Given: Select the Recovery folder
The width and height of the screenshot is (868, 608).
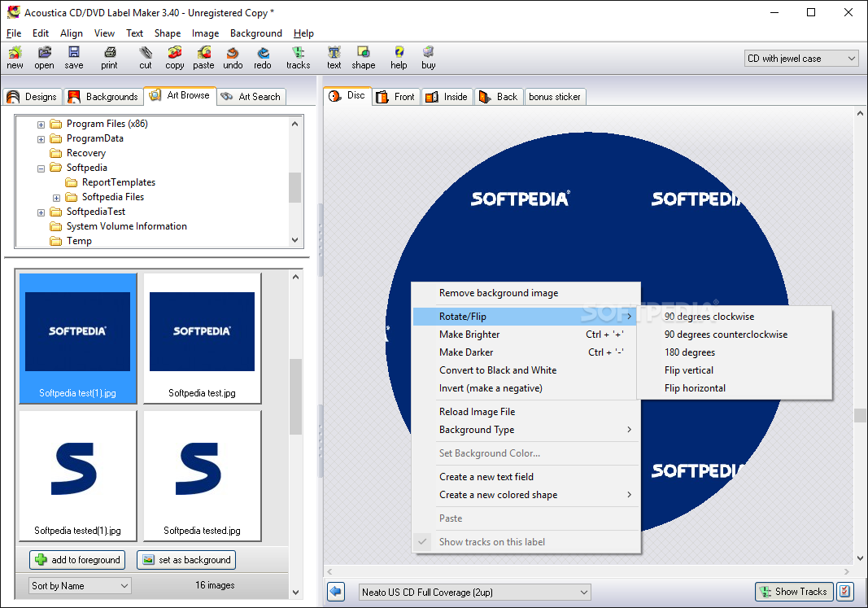Looking at the screenshot, I should point(85,153).
